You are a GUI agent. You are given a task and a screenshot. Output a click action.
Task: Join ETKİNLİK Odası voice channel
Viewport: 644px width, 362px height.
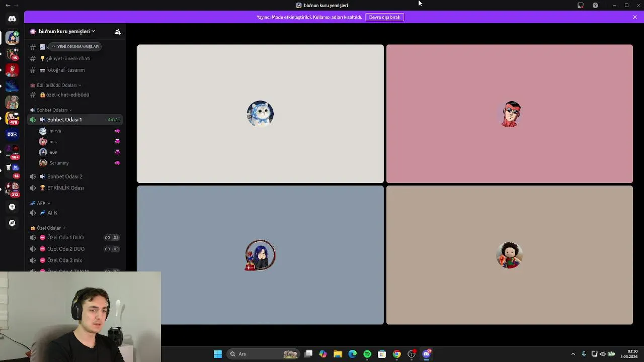[x=75, y=188]
